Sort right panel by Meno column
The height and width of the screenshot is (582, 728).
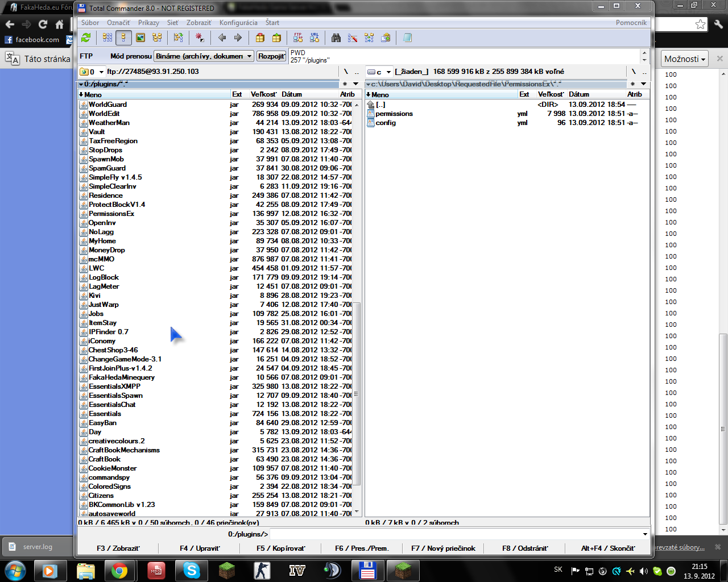[441, 94]
